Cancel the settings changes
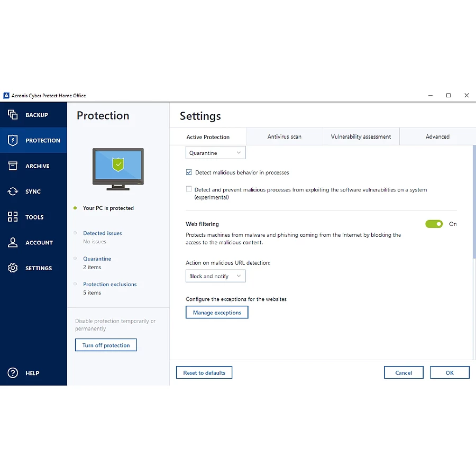Image resolution: width=476 pixels, height=476 pixels. [404, 373]
